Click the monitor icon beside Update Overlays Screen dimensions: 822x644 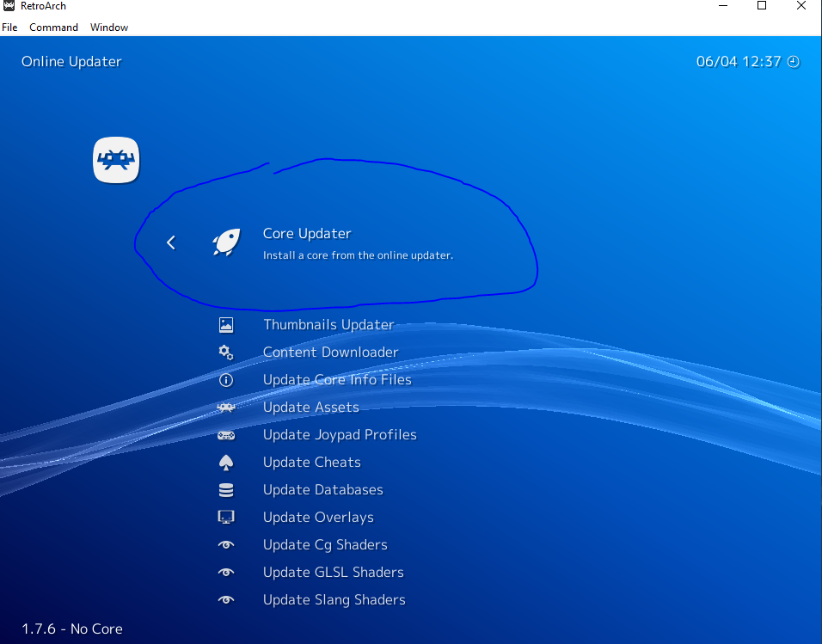226,518
